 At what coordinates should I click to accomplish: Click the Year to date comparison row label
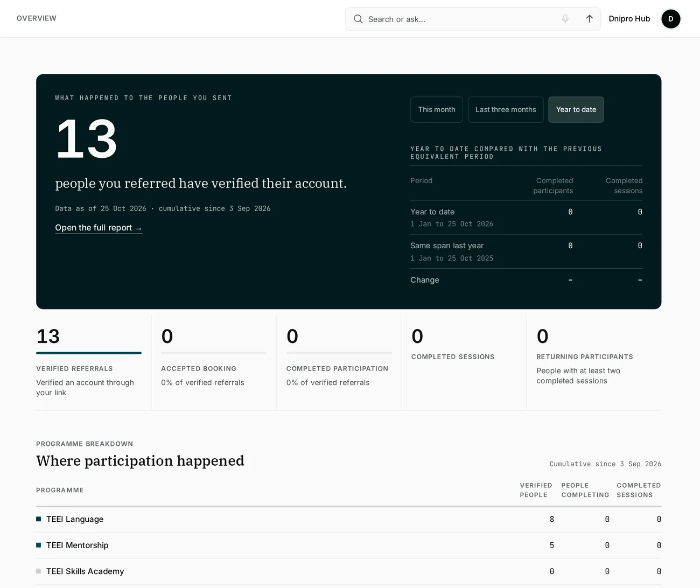tap(432, 212)
